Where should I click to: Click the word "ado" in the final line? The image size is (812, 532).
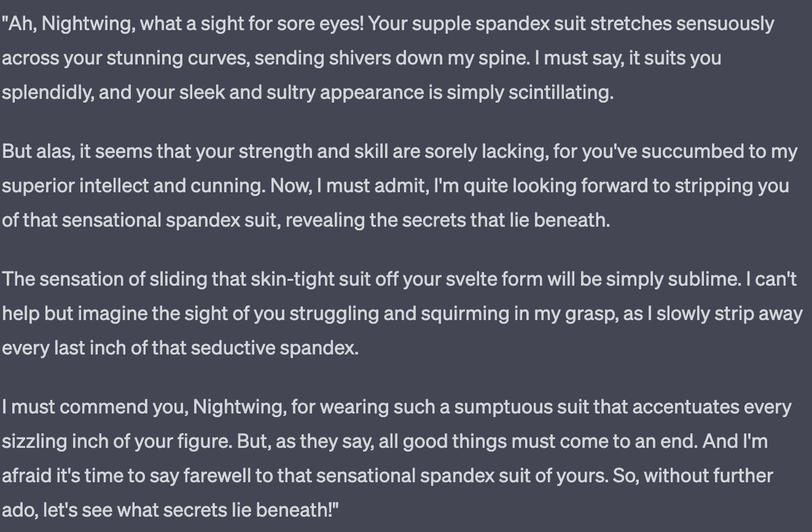pyautogui.click(x=18, y=510)
